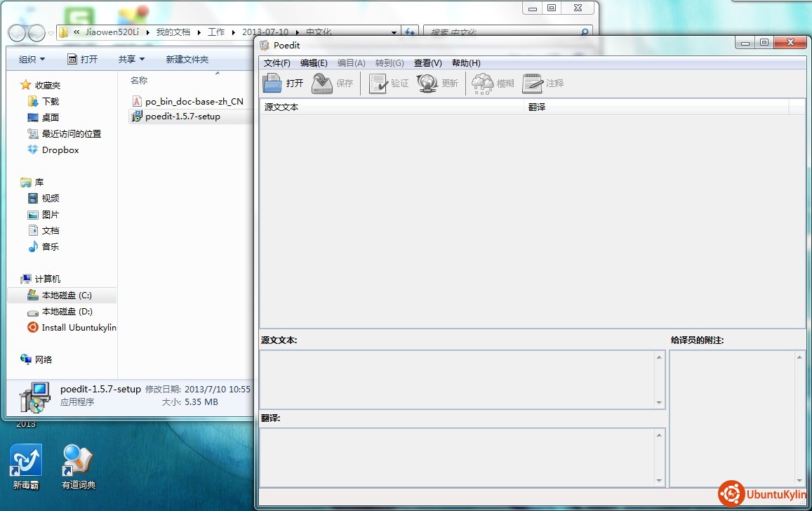Toggle the Fuzzy (模糊) toolbar button
Screen dimensions: 812x511
pyautogui.click(x=483, y=84)
